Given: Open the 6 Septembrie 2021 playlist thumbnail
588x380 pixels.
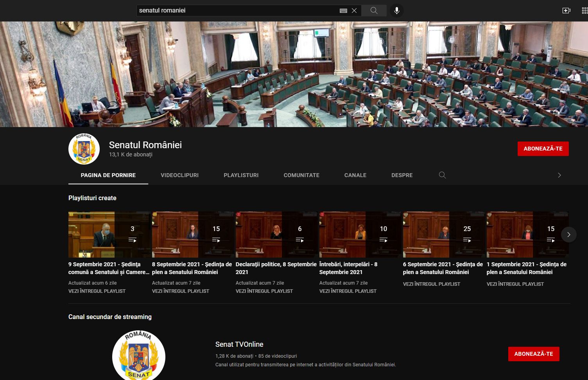Looking at the screenshot, I should click(x=444, y=235).
